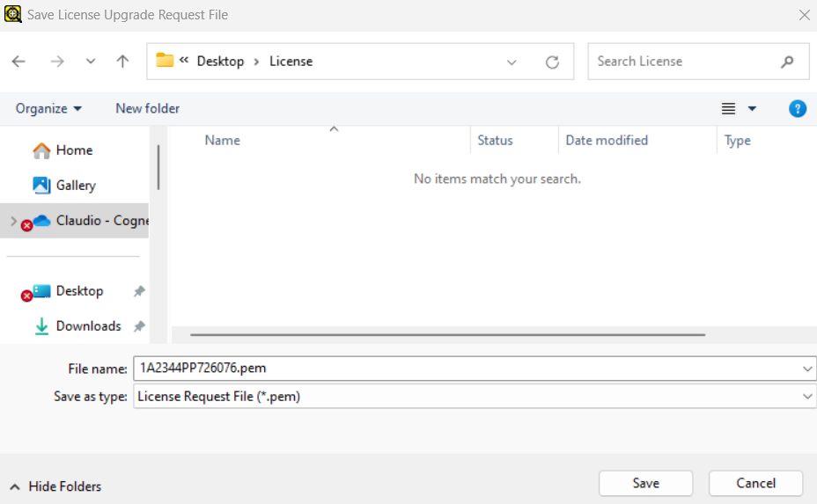Open the Help question mark icon
817x504 pixels.
coord(797,109)
